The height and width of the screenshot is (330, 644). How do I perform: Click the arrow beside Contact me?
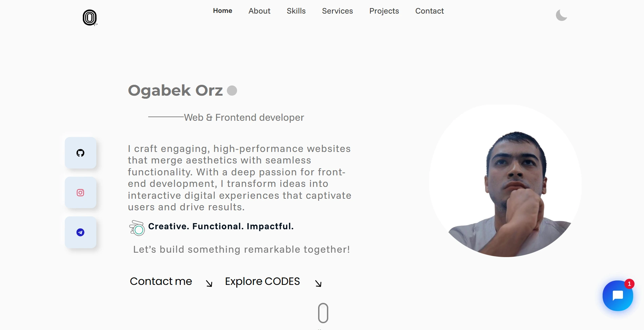[209, 283]
